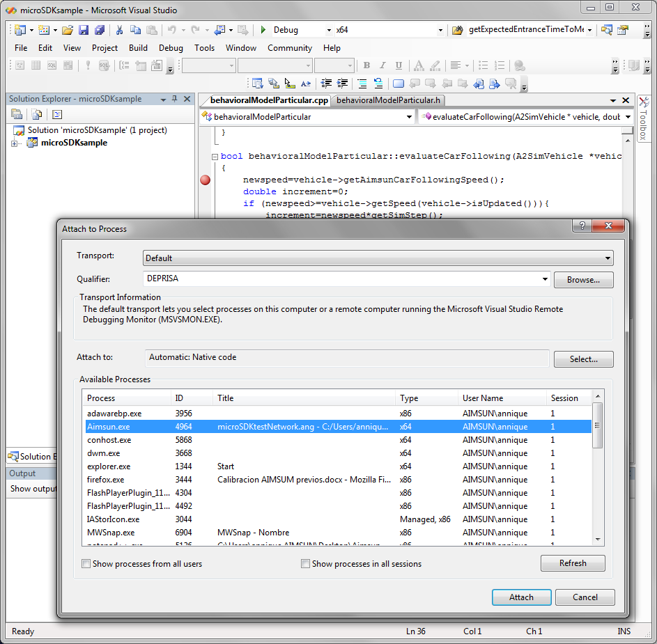Screen dimensions: 657x644
Task: Open the Debug configuration dropdown
Action: [328, 31]
